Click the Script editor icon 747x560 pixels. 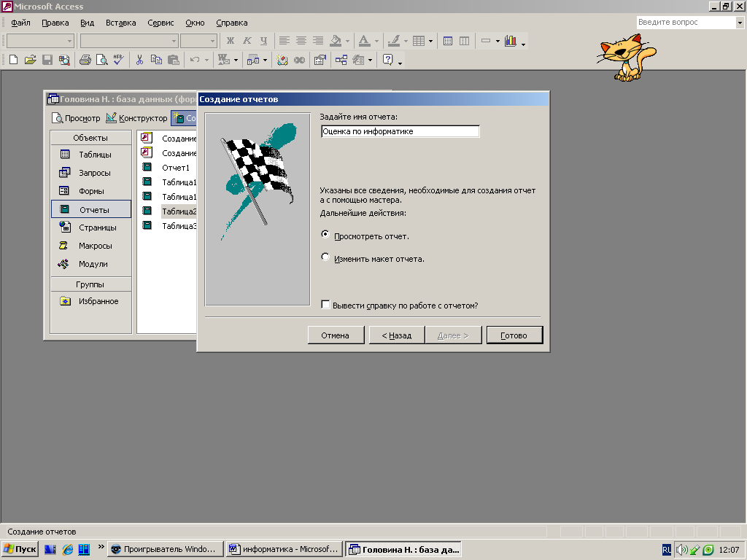[x=299, y=60]
